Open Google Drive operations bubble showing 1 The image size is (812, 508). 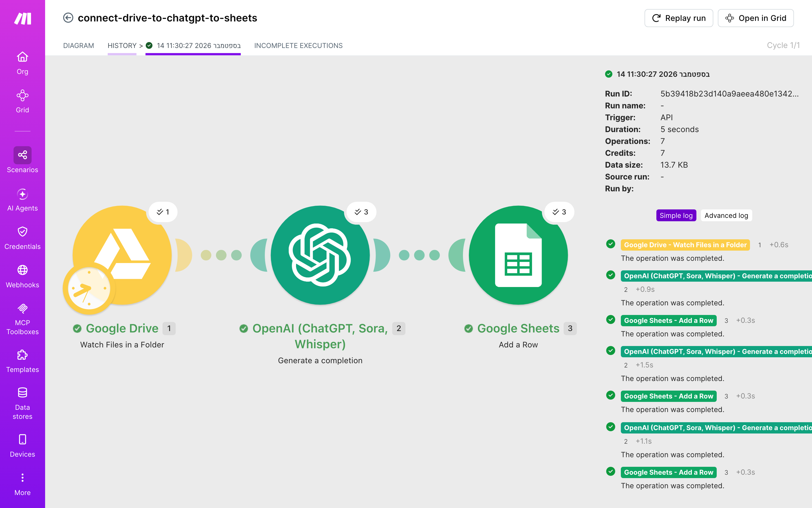[x=163, y=212]
